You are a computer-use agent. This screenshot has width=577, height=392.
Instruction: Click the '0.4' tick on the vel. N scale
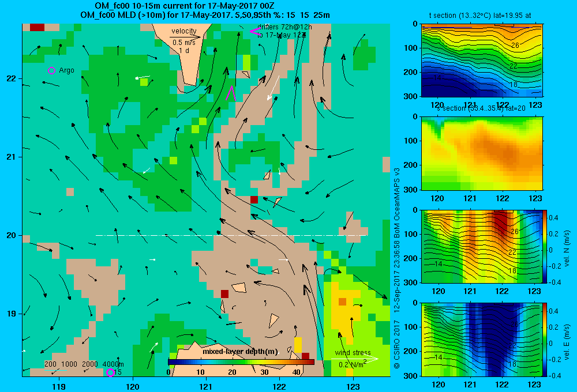(x=553, y=218)
